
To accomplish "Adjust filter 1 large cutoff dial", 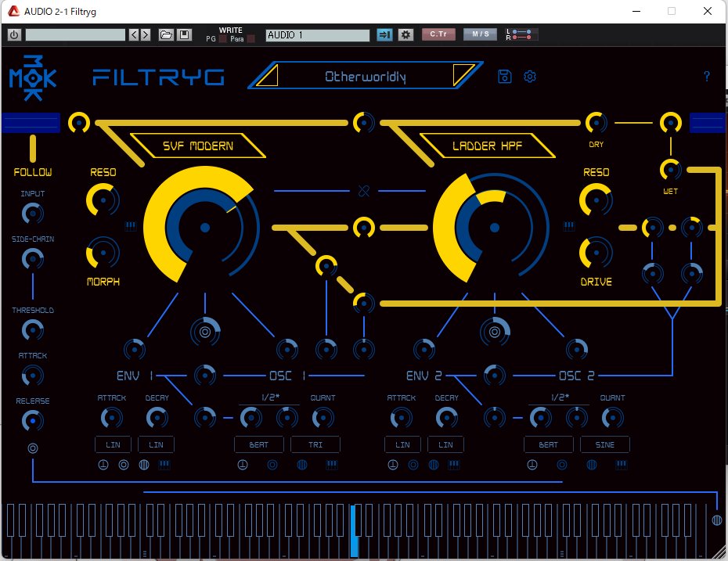I will pos(205,228).
